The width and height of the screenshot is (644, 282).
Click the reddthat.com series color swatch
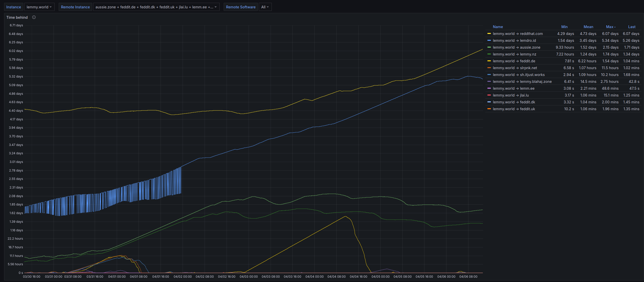[489, 34]
